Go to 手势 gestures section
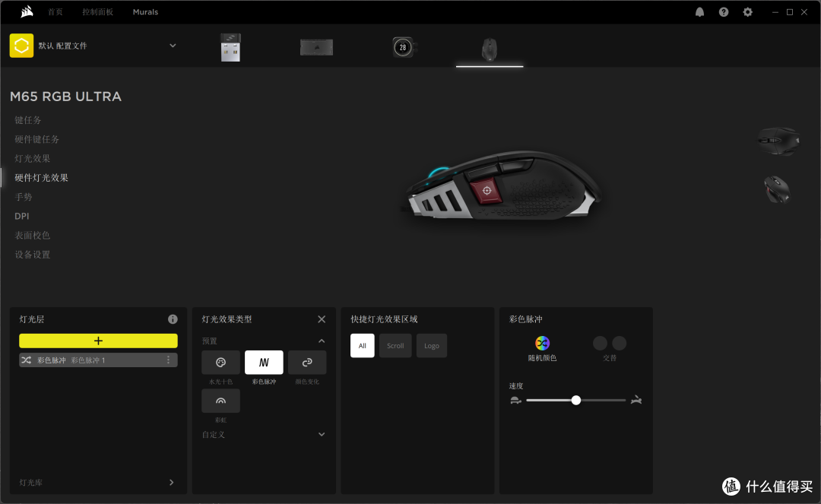The height and width of the screenshot is (504, 821). point(24,198)
